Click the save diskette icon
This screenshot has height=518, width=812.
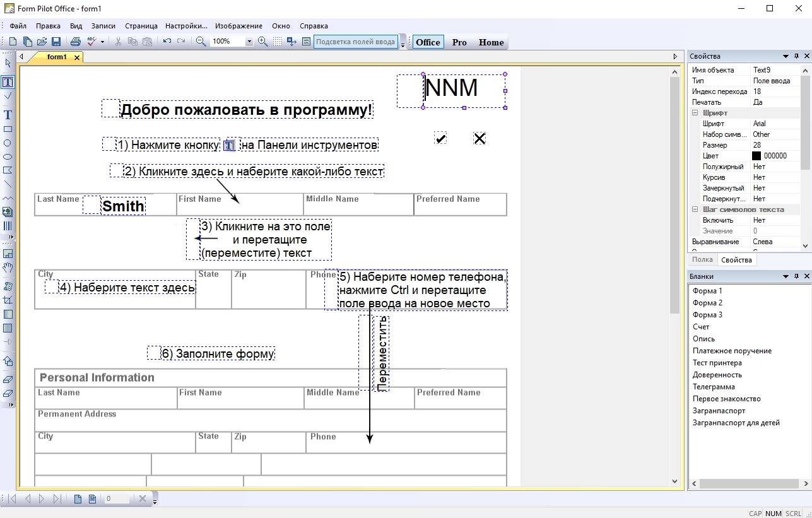pos(56,42)
